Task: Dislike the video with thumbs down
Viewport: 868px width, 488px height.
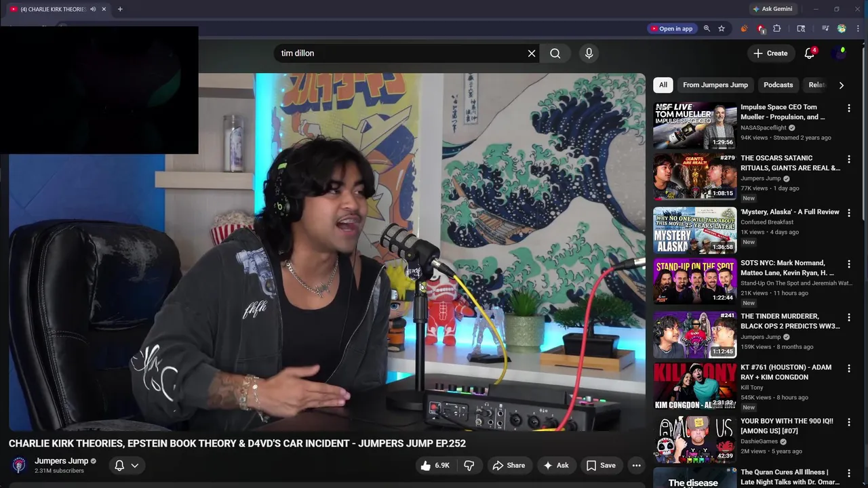Action: (x=469, y=466)
